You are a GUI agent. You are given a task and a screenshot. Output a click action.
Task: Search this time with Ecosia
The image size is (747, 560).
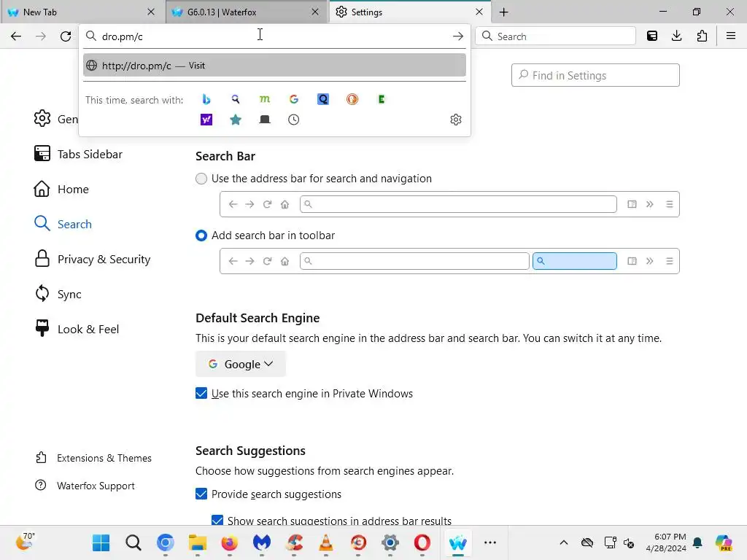(381, 99)
